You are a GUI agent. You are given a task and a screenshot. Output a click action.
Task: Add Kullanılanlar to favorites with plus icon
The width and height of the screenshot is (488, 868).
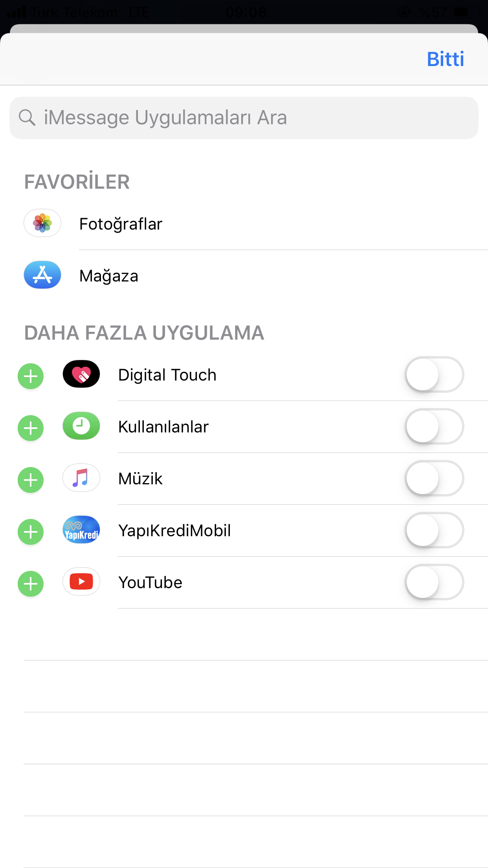31,428
